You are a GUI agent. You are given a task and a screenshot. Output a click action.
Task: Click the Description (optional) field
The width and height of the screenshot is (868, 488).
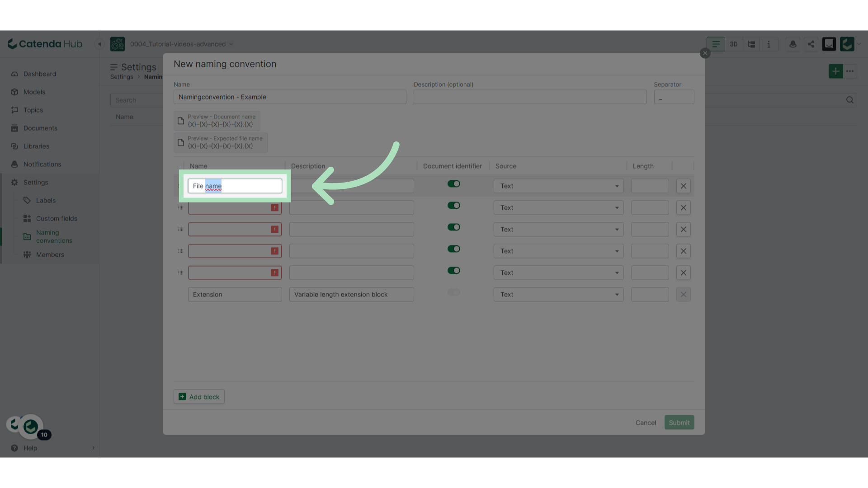tap(530, 97)
